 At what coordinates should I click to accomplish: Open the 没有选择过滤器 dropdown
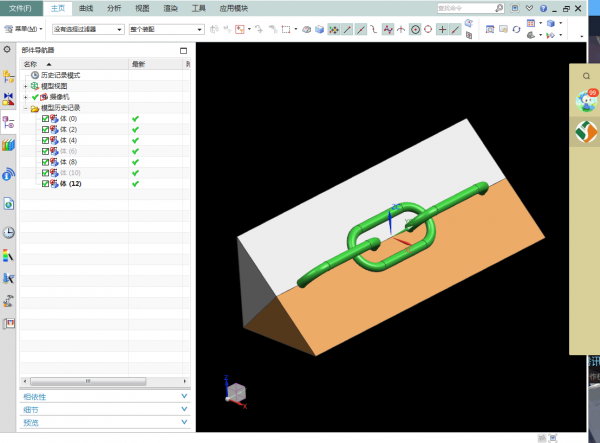tap(88, 29)
